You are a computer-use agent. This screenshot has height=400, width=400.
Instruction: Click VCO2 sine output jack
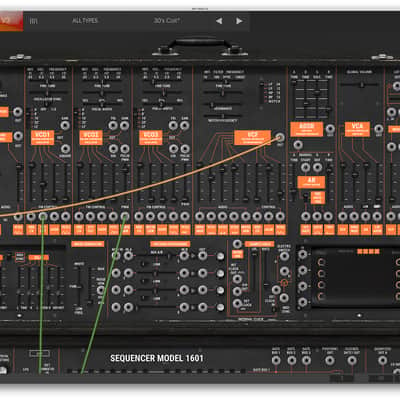coord(113,148)
